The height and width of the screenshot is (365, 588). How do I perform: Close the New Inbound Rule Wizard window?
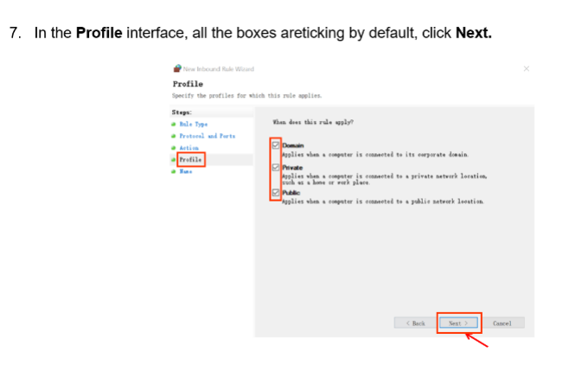click(x=527, y=68)
